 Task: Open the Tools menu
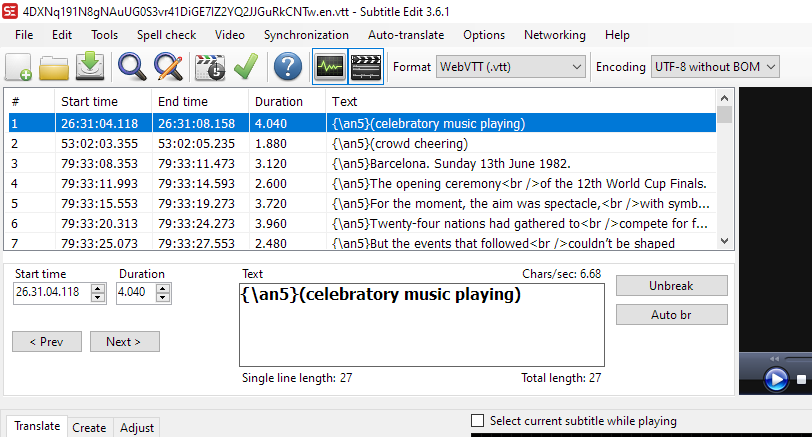click(105, 35)
